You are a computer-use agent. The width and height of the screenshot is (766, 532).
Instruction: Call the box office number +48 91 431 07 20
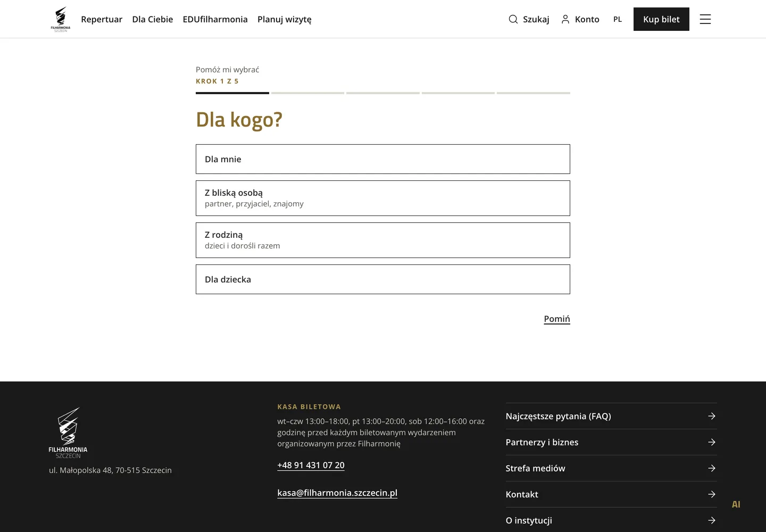click(x=311, y=465)
